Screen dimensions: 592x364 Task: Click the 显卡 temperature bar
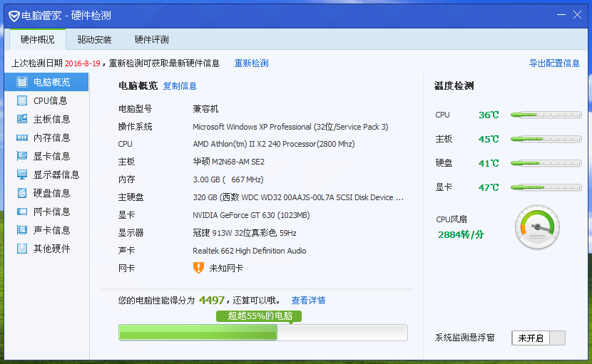[x=546, y=187]
